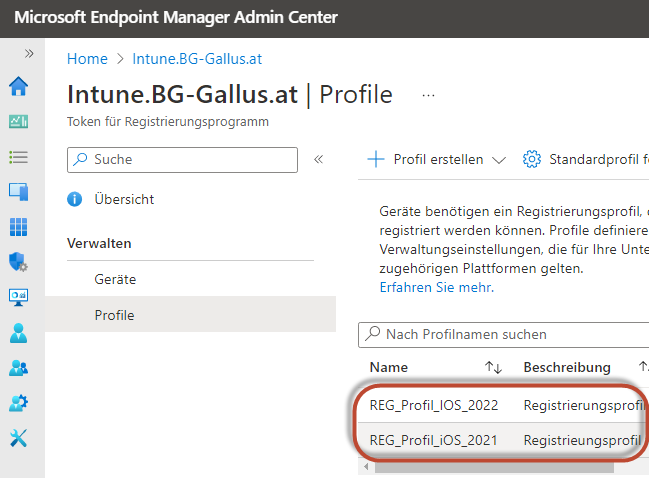Open the Dashboard chart icon in sidebar

coord(18,122)
